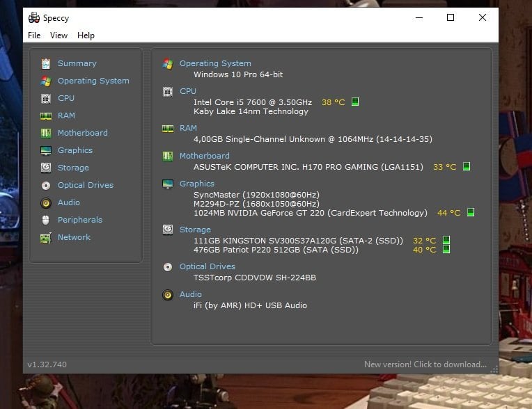Click the Optical Drives disc icon in sidebar

[x=46, y=185]
